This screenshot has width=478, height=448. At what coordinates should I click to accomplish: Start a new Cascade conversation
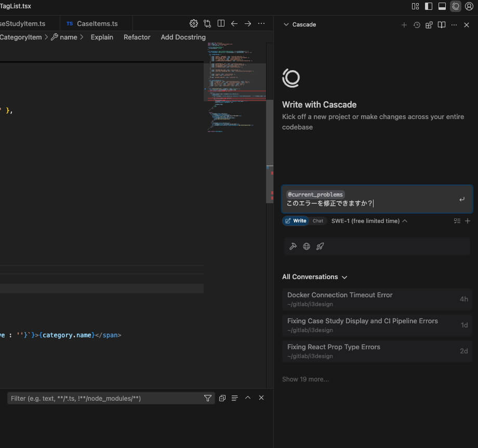[404, 25]
